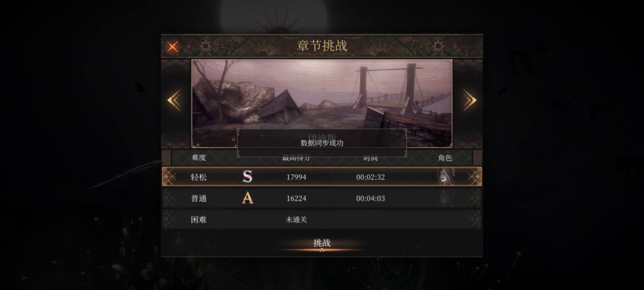Start the challenge with the 挑战 button
This screenshot has height=290, width=644.
tap(322, 243)
